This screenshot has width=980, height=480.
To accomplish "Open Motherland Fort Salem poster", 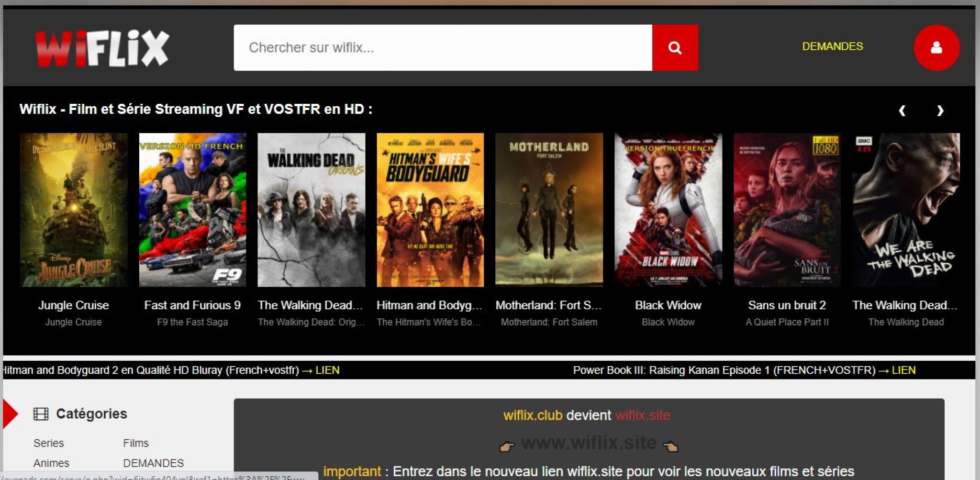I will tap(549, 210).
